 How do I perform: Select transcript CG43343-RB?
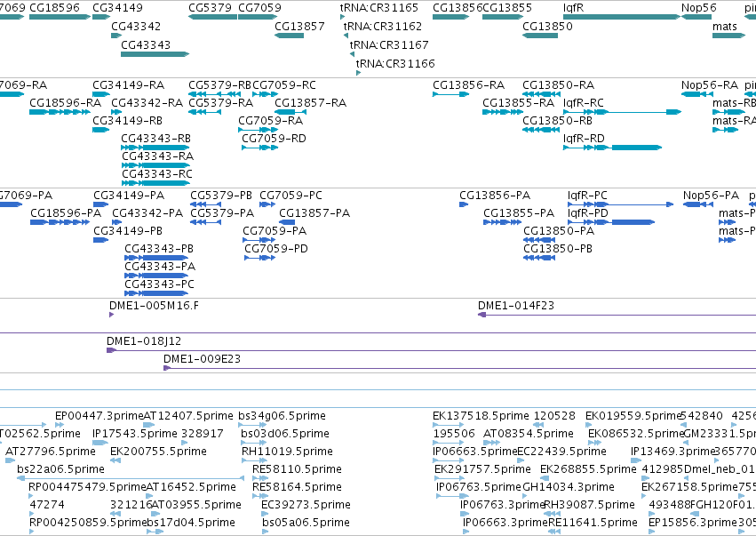click(155, 148)
